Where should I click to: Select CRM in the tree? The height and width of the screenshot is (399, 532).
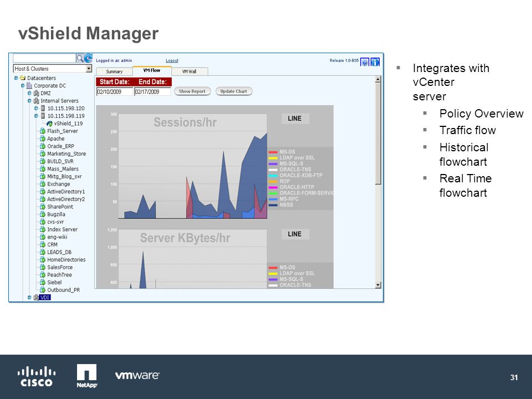[52, 244]
